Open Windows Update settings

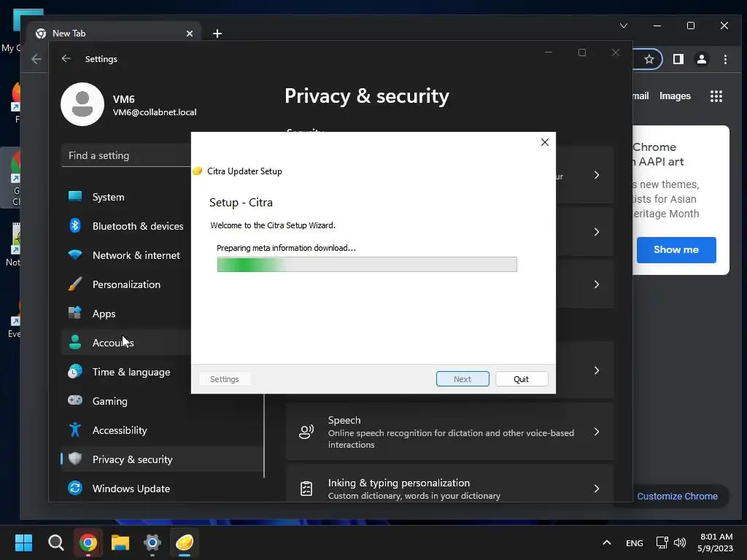[162, 489]
